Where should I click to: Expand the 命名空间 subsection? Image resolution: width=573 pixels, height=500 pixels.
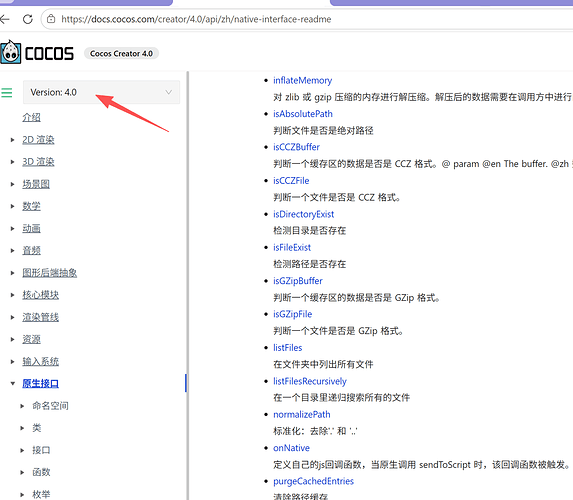22,406
